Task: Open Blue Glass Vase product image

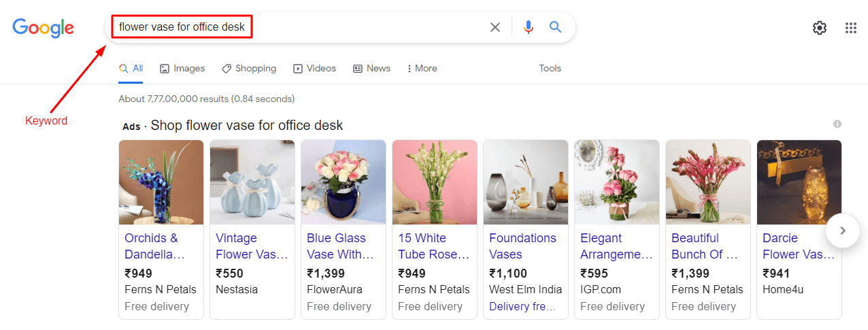Action: click(x=344, y=182)
